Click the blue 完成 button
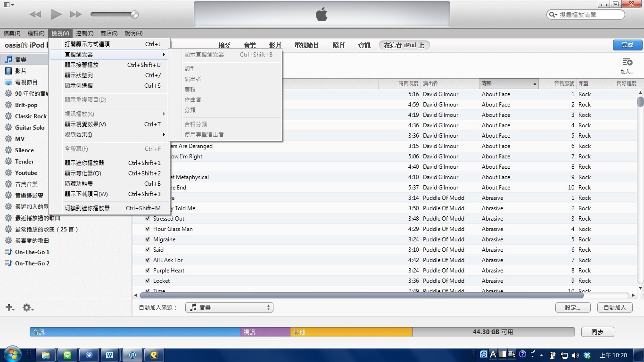This screenshot has width=644, height=362. click(627, 45)
